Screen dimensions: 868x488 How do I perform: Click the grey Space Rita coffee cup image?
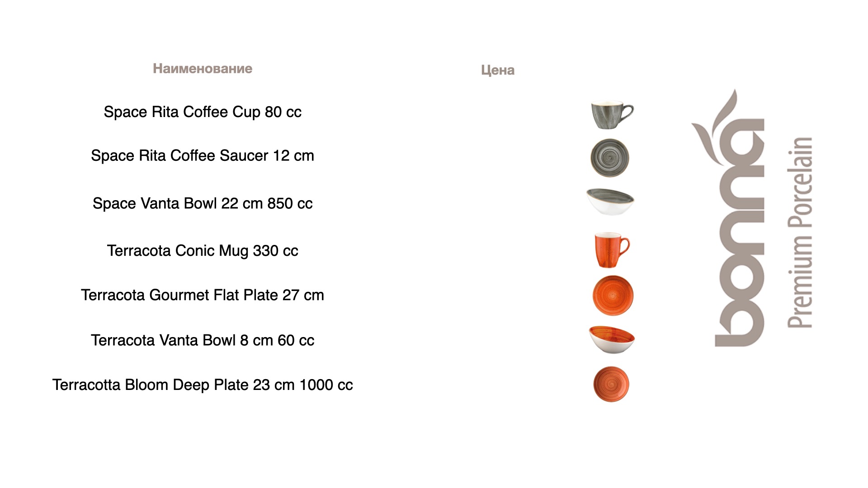pyautogui.click(x=612, y=115)
